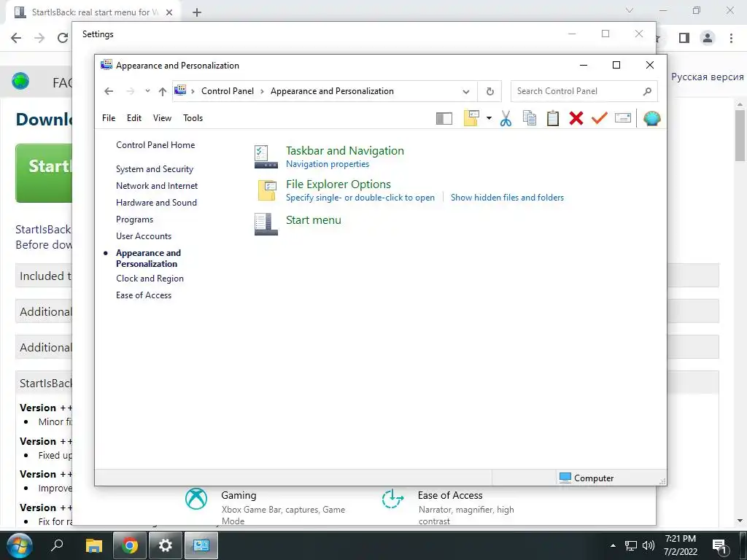Go to Control Panel Home
Screen dimensions: 747x560
155,145
